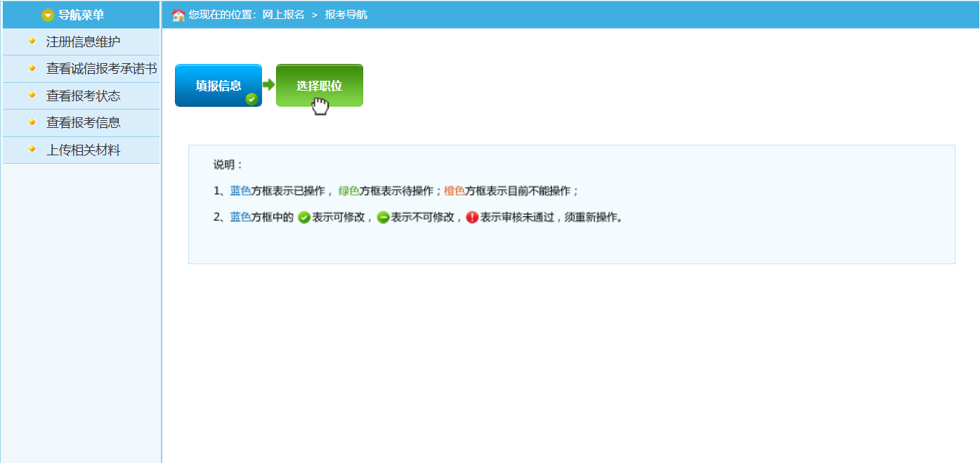The image size is (980, 463).
Task: Collapse the 导航菜单 via its yellow arrow icon
Action: pos(48,15)
